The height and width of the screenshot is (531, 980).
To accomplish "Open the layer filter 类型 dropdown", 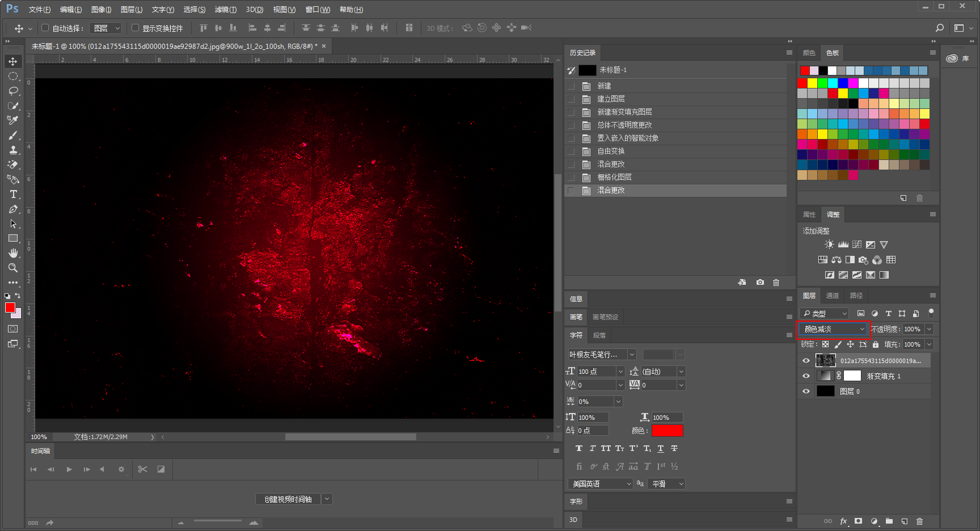I will [824, 313].
